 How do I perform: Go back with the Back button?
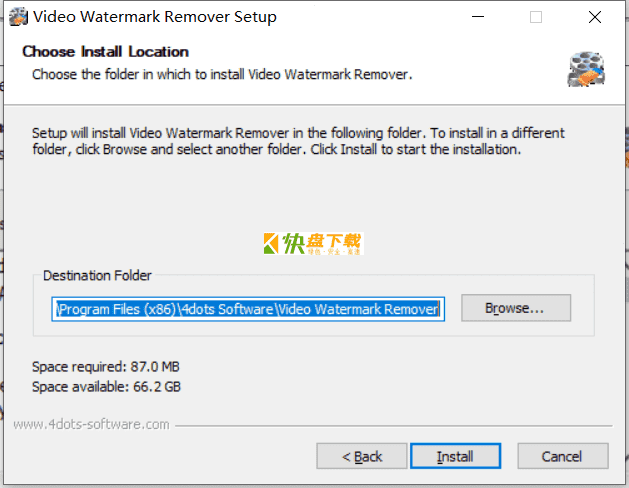[362, 456]
